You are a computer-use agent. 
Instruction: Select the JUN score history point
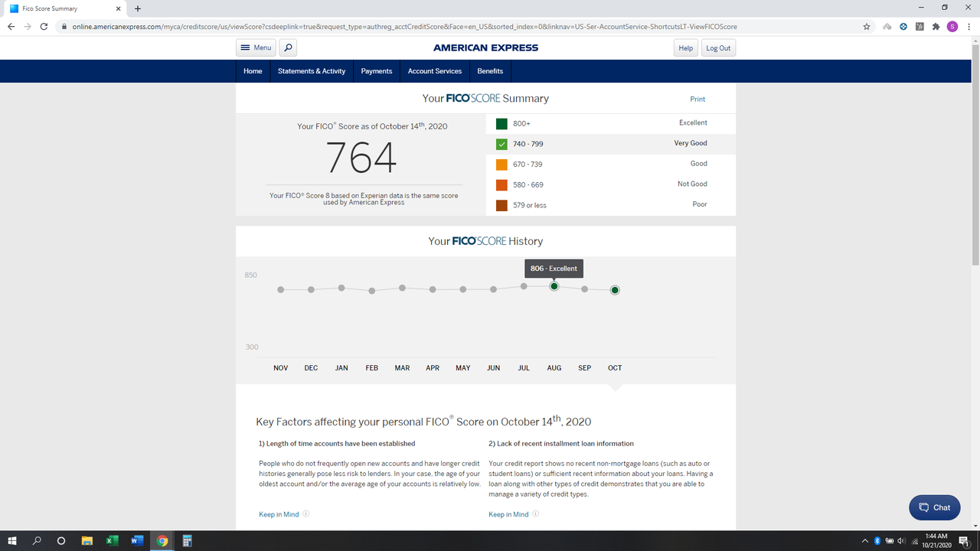click(494, 289)
